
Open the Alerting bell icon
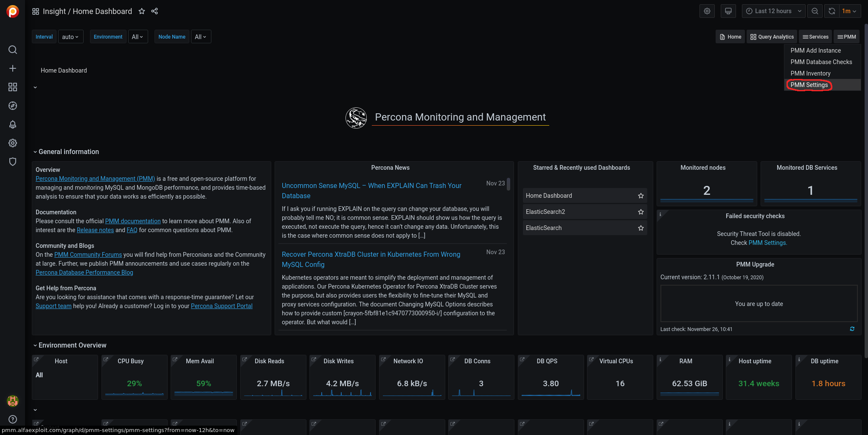point(13,124)
